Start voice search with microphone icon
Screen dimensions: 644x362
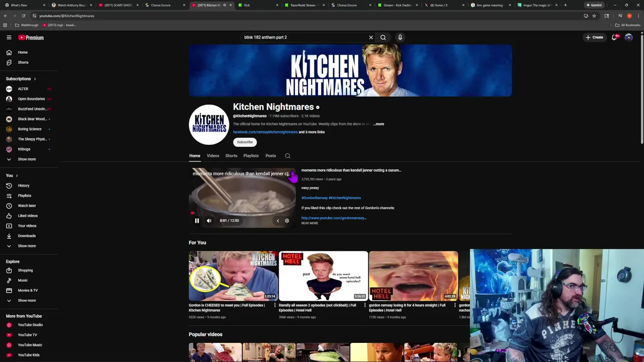tap(400, 37)
